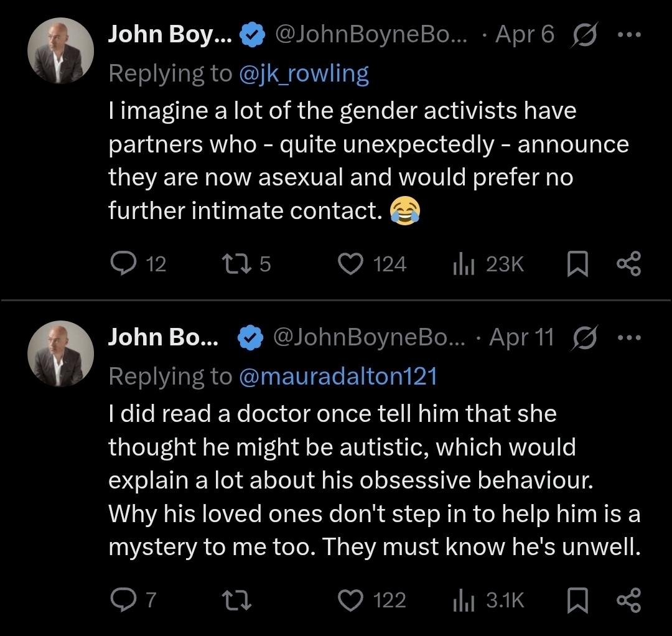
Task: Open the @jk_rowling profile link
Action: pos(304,74)
